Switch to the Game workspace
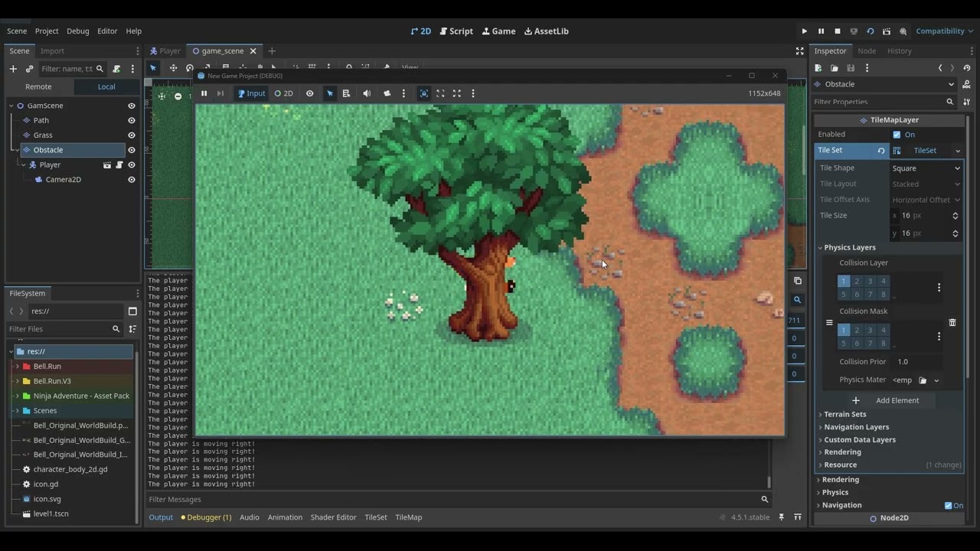This screenshot has width=980, height=551. click(x=498, y=31)
